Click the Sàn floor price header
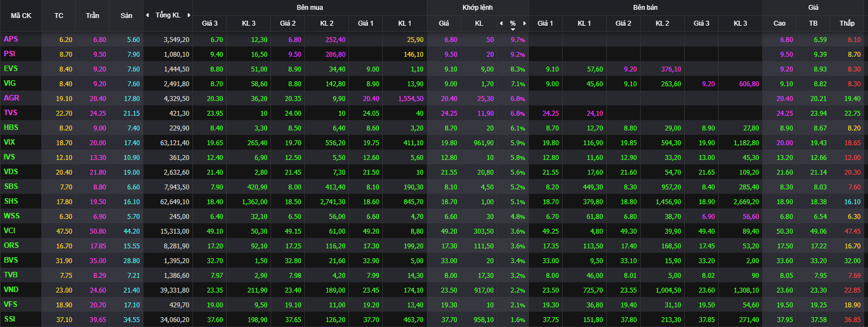868x327 pixels. tap(126, 15)
